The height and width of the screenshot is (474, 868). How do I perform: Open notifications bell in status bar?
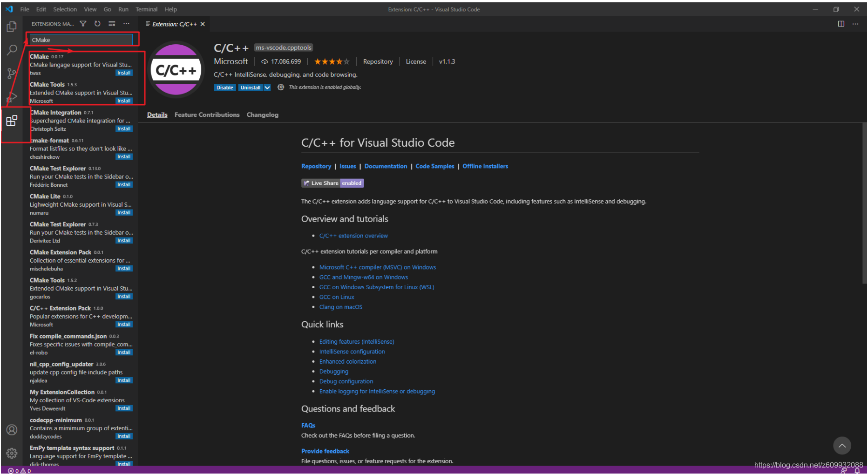(x=857, y=471)
